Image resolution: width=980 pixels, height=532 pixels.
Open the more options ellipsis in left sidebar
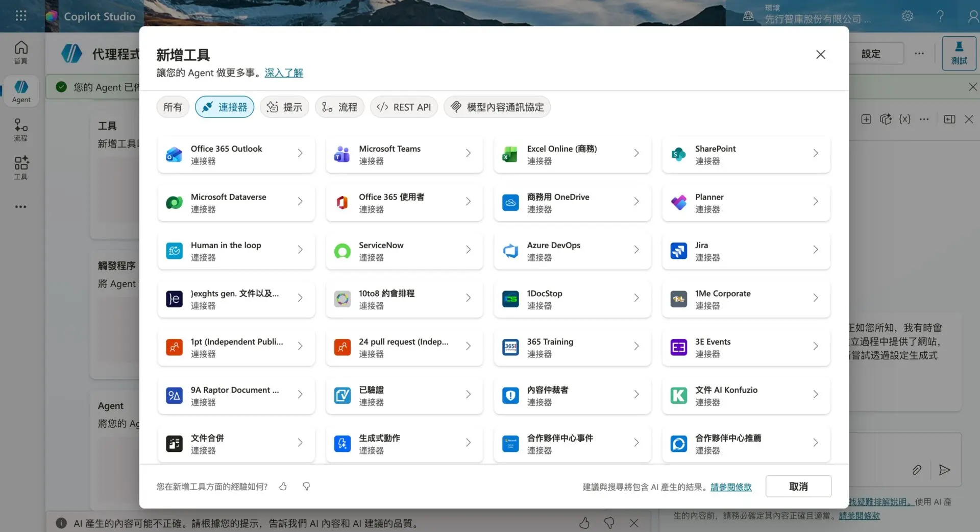tap(21, 207)
